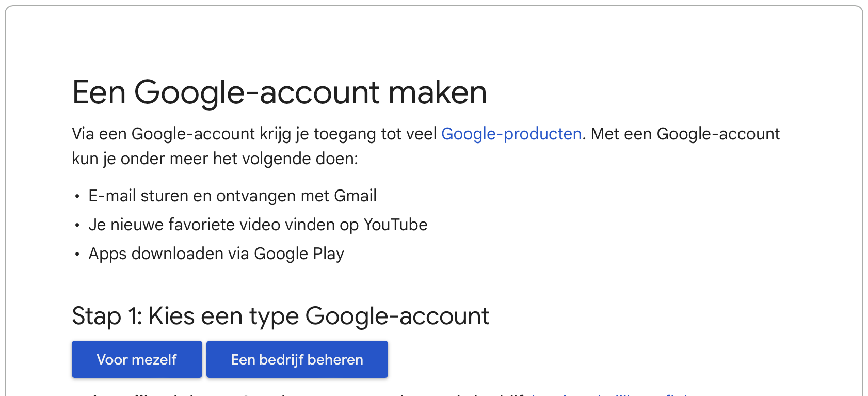
Task: Click the text "kun je onder meer het volgende doen:"
Action: pyautogui.click(x=215, y=159)
